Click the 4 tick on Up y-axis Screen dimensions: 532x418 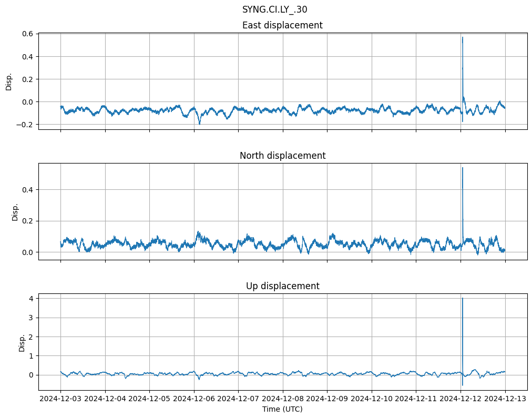coord(31,298)
